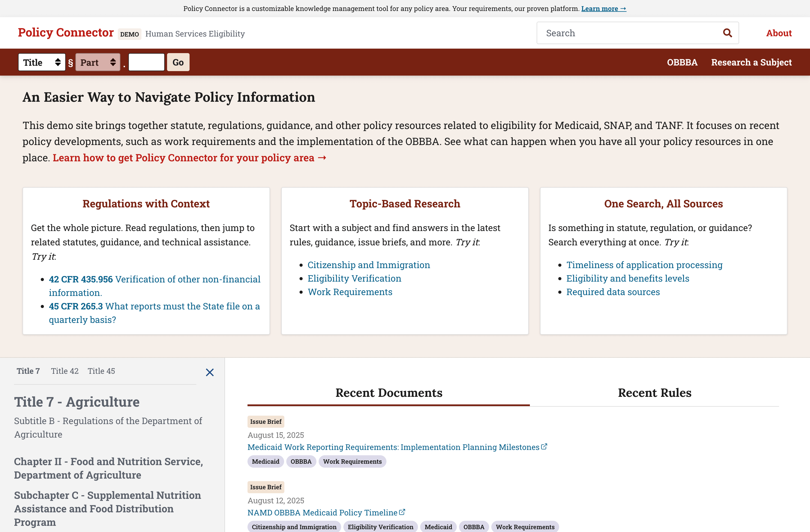This screenshot has width=810, height=532.
Task: Open OBBBA in the navigation bar
Action: (x=682, y=62)
